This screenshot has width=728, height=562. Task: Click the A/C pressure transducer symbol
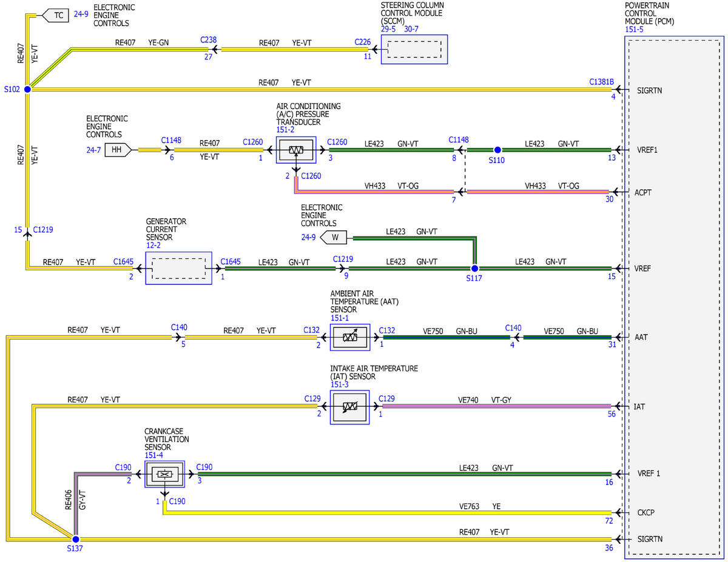[x=296, y=150]
